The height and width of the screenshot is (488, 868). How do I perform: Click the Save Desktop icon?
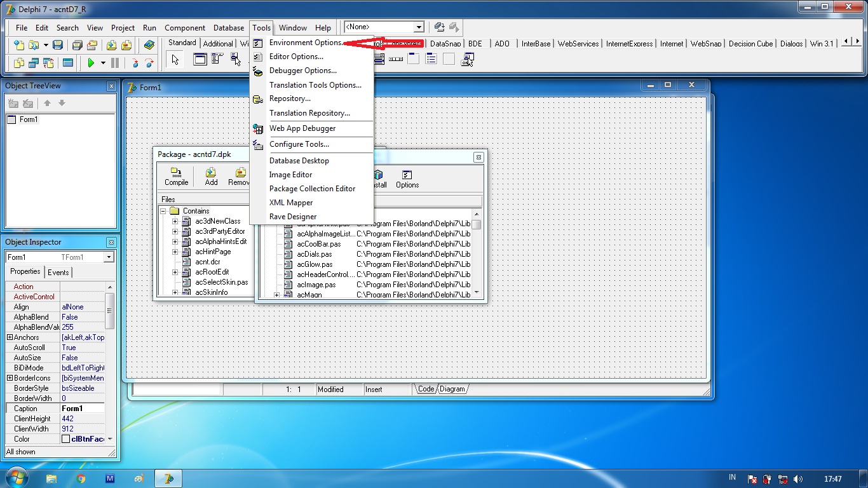tap(439, 27)
